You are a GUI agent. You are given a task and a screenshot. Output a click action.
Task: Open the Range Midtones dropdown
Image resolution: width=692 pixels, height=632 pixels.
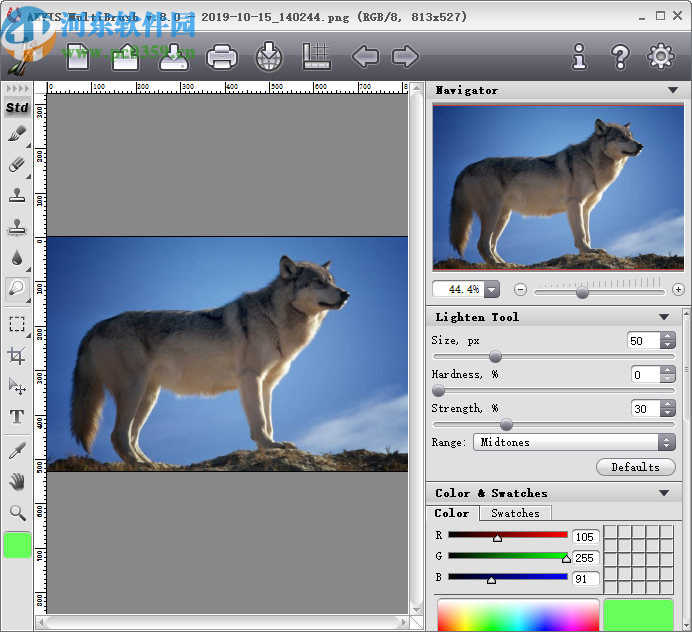click(x=574, y=442)
